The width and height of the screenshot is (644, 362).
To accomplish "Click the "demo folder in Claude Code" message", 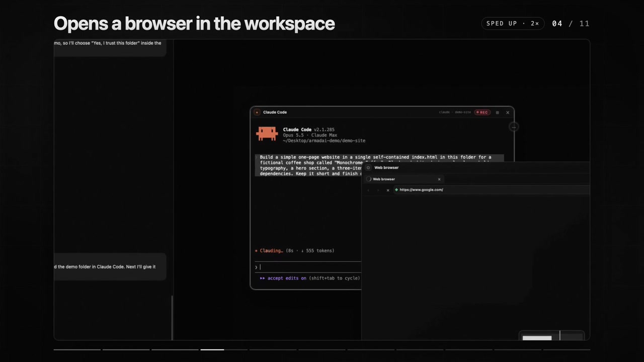I will click(110, 266).
